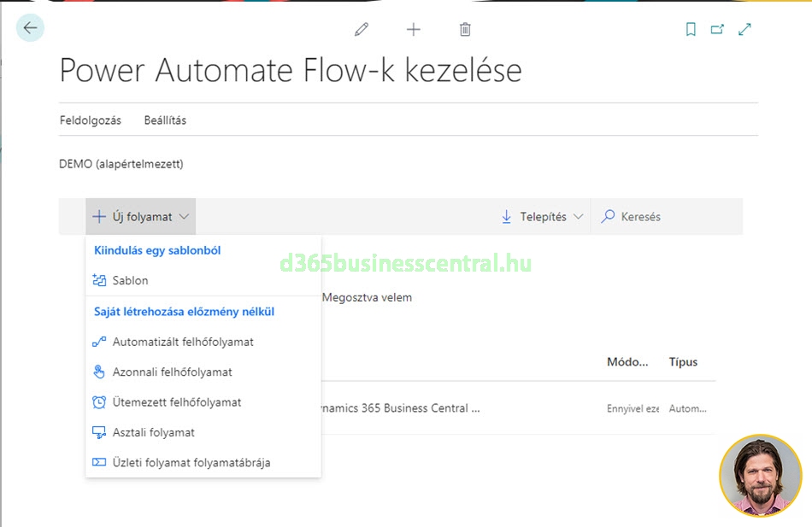Choose Üzleti folyamat folyamatábrája

coord(191,463)
